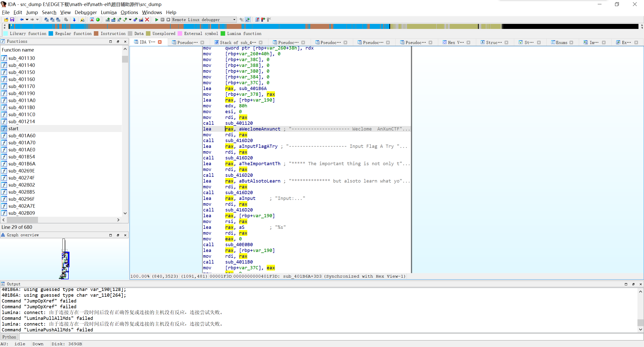Click the Regular function blue color swatch
The image size is (644, 347).
[51, 33]
